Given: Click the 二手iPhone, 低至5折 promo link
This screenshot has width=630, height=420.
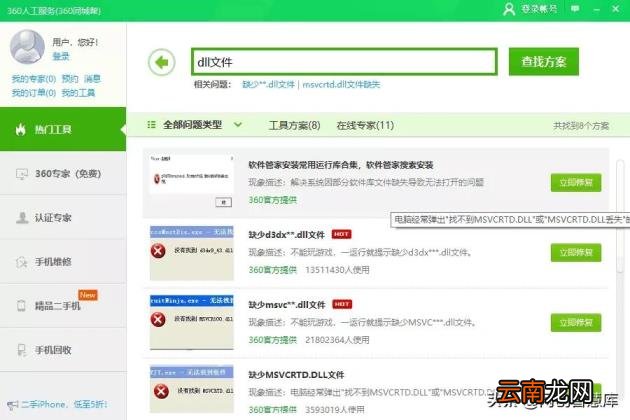Looking at the screenshot, I should pos(64,404).
